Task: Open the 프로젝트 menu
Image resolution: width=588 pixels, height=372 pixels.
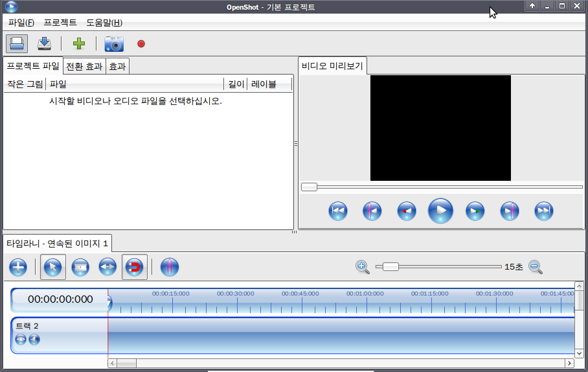Action: pyautogui.click(x=60, y=23)
